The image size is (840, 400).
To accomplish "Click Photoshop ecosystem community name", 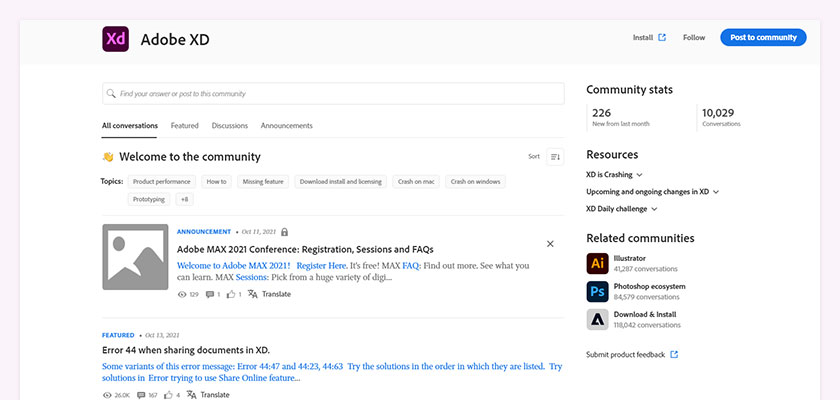I will pos(649,286).
